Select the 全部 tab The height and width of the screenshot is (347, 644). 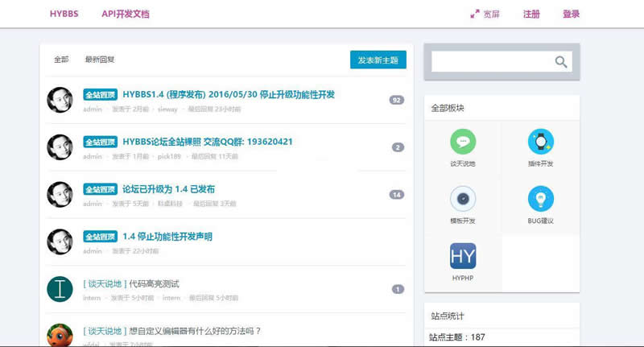61,60
